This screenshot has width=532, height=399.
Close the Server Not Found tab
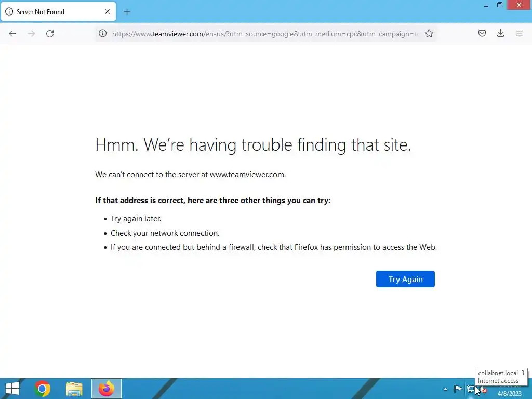coord(107,11)
